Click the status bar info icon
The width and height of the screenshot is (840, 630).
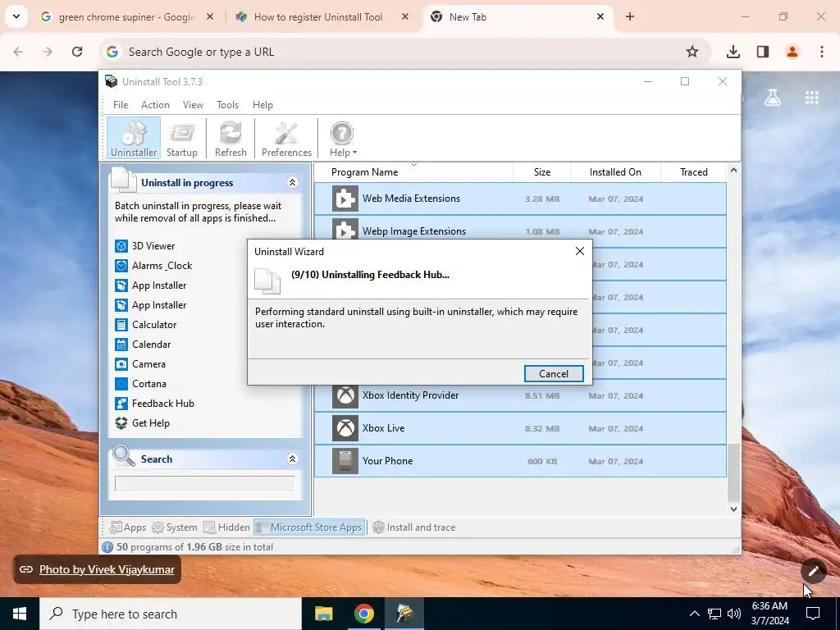point(107,547)
